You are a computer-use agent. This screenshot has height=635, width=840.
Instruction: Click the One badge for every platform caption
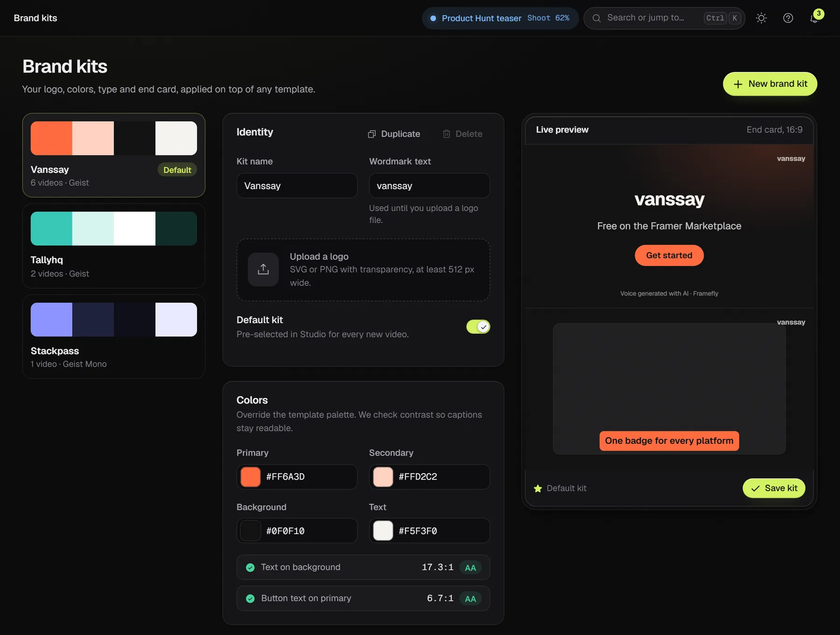[x=669, y=441]
